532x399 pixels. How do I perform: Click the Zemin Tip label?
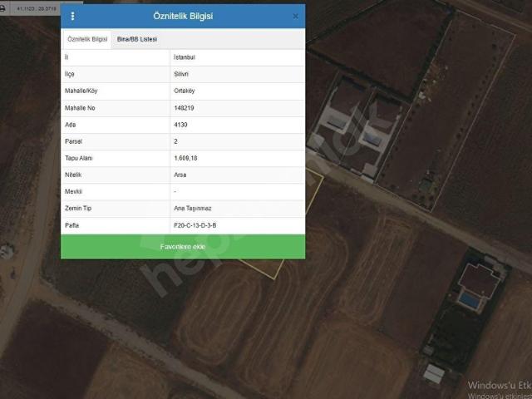[78, 209]
